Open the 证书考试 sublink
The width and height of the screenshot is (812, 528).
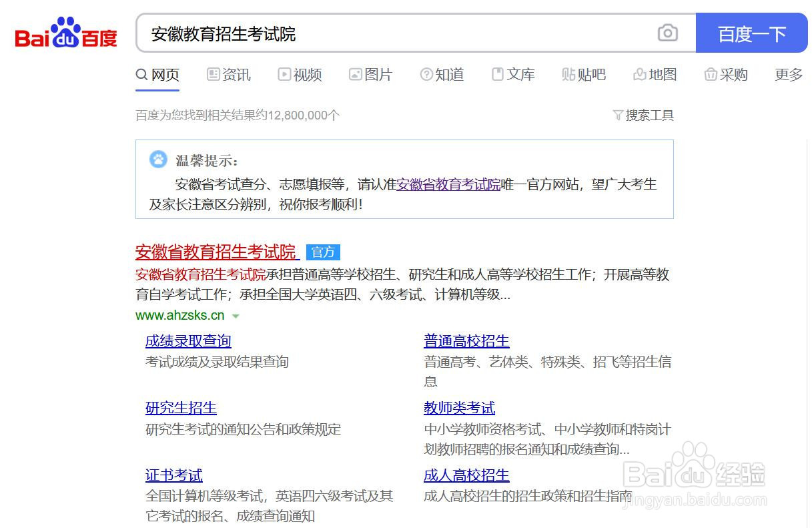click(x=173, y=475)
